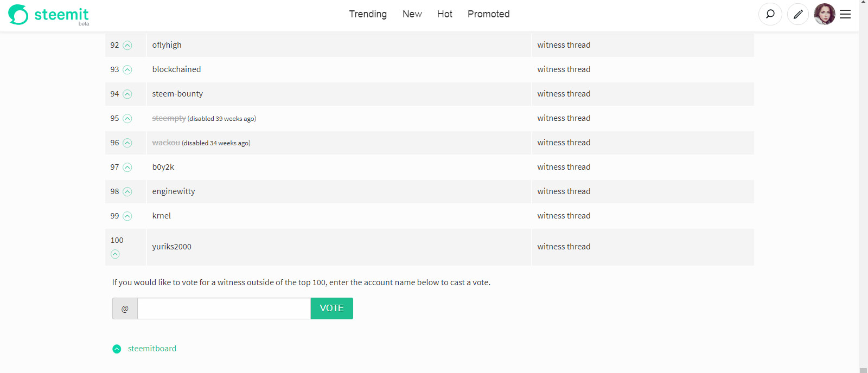Viewport: 868px width, 373px height.
Task: Upvote witness b0y2k at rank 97
Action: pyautogui.click(x=127, y=168)
